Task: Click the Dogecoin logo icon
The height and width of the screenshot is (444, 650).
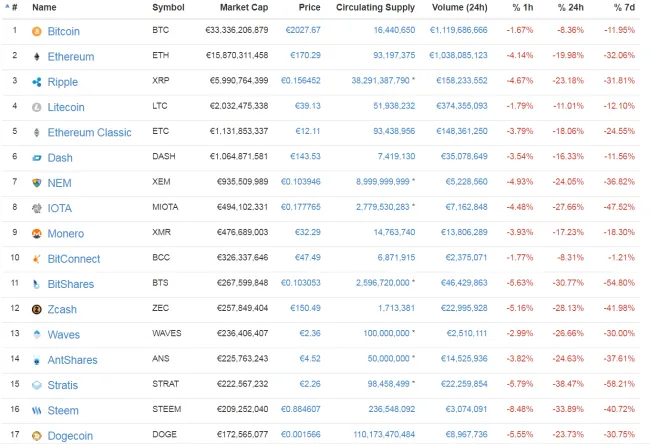Action: tap(37, 436)
